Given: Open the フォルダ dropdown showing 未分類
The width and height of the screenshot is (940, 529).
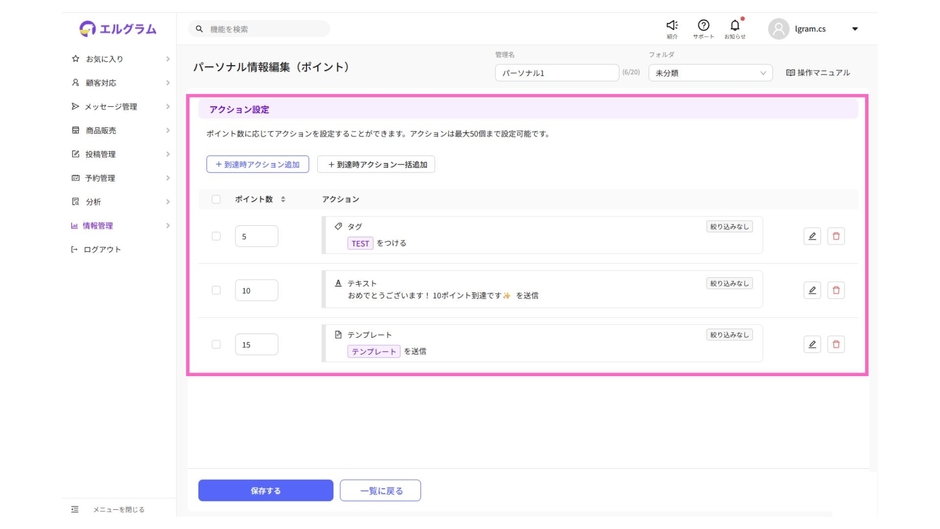Looking at the screenshot, I should 710,73.
